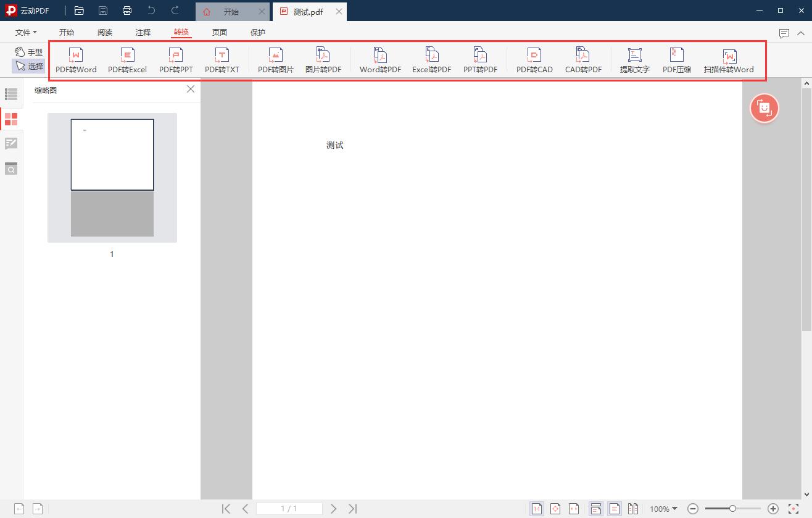Screen dimensions: 812x518
Task: Switch to the 注释 ribbon tab
Action: pyautogui.click(x=143, y=32)
